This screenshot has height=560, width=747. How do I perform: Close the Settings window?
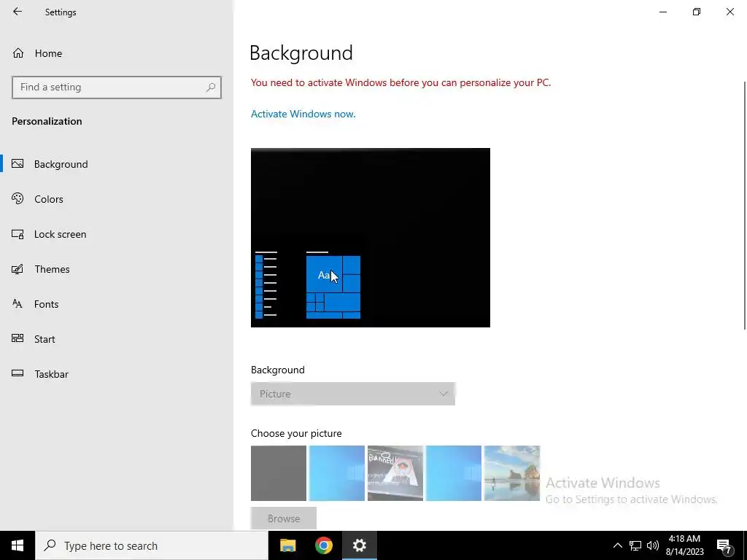729,12
